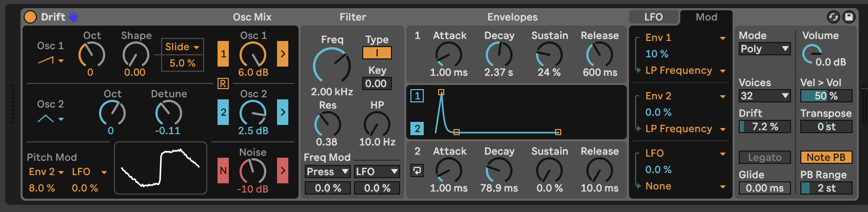Viewport: 868px width, 212px height.
Task: Click the filter Res knob
Action: [328, 124]
